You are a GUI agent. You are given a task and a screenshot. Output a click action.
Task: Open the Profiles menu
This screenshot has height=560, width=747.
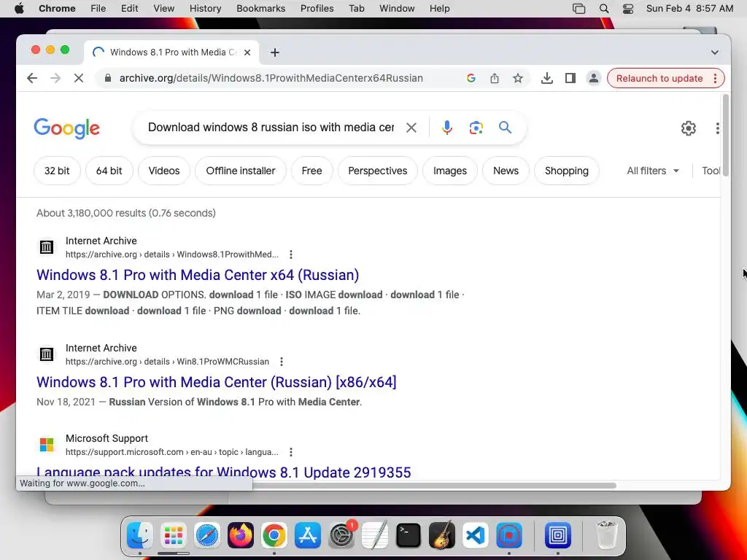coord(317,9)
